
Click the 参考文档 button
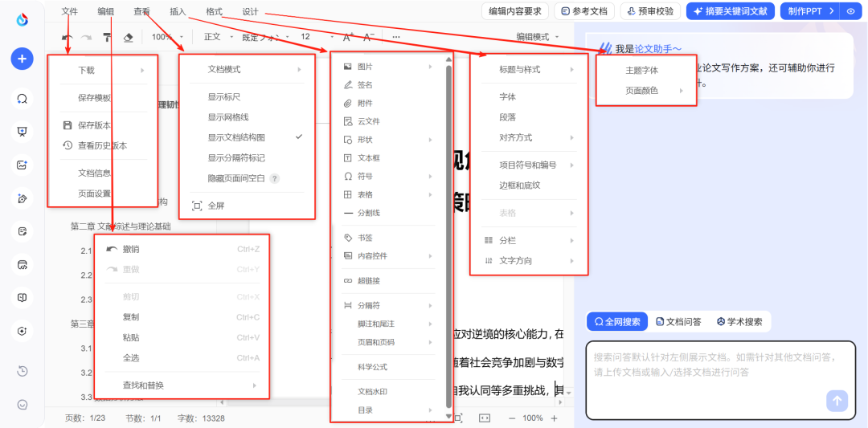(x=584, y=11)
